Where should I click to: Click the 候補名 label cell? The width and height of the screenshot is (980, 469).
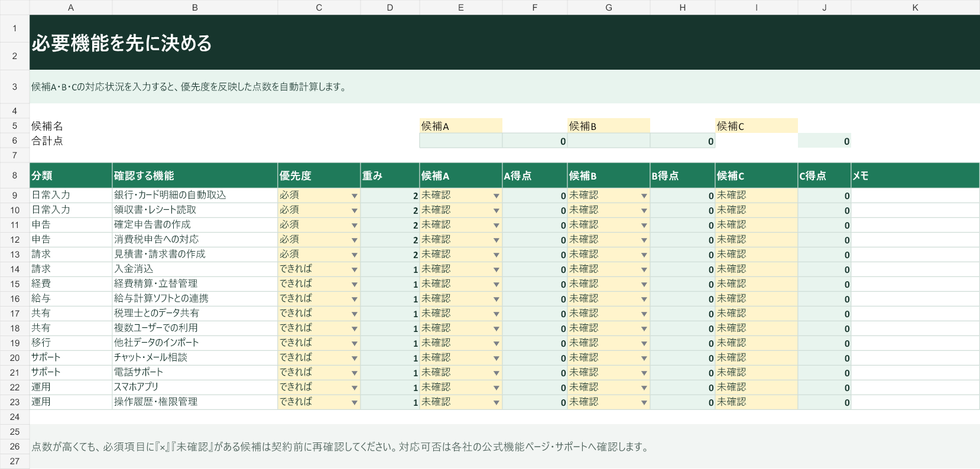tap(71, 126)
